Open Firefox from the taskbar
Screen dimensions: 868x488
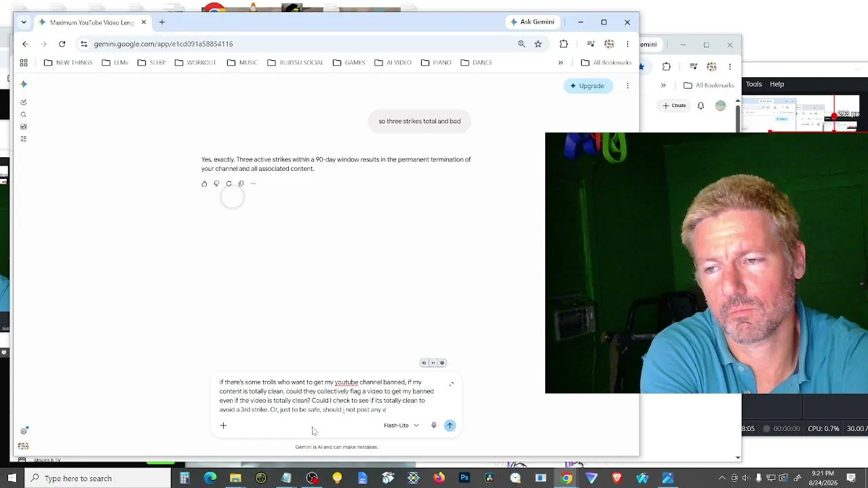pyautogui.click(x=439, y=479)
